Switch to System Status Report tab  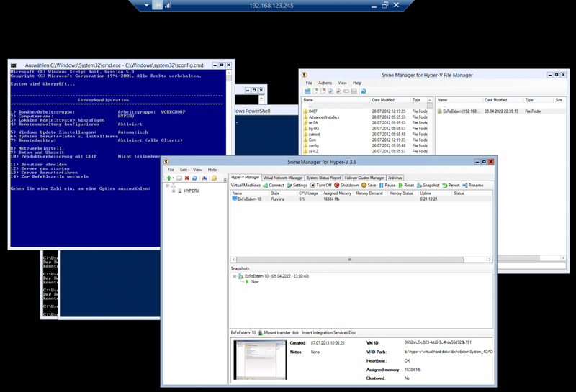[323, 178]
